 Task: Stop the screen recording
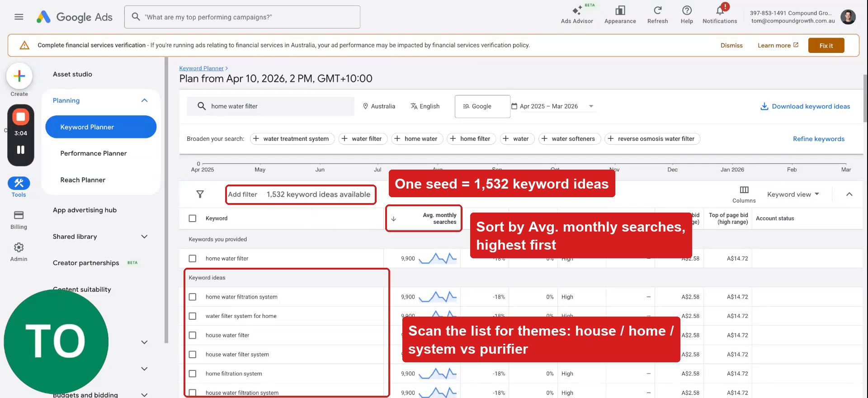21,117
